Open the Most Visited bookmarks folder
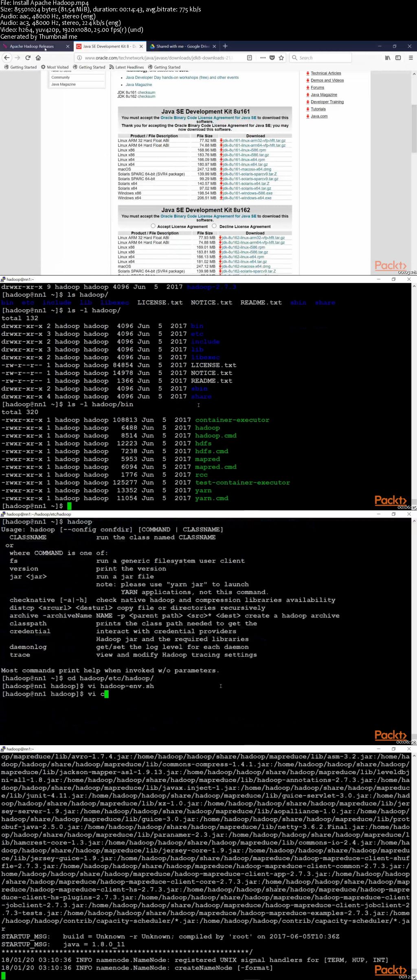 [55, 67]
